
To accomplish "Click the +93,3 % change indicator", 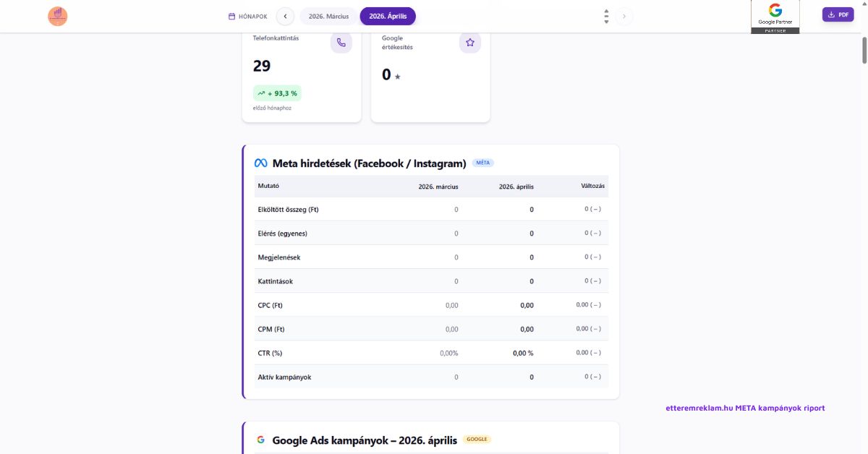I will click(x=277, y=93).
